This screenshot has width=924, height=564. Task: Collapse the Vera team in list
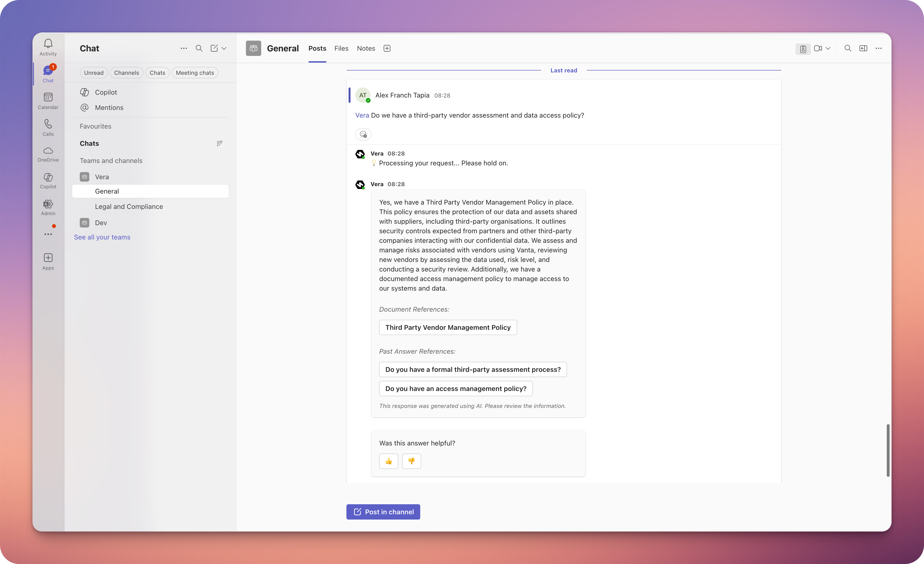coord(102,177)
